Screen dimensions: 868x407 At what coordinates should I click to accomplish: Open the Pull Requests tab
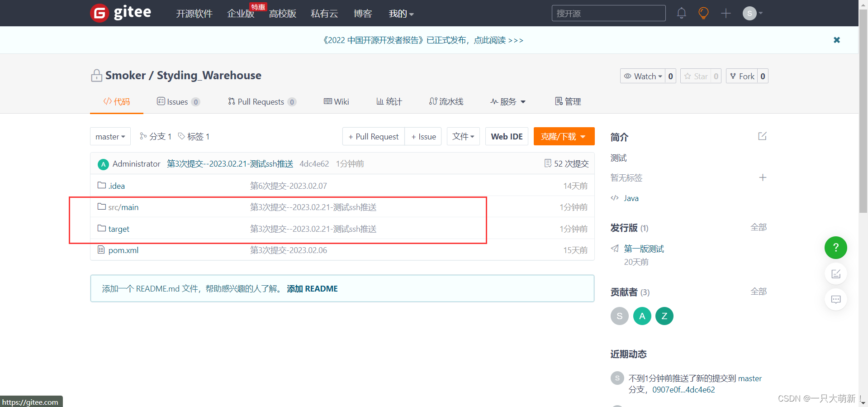(x=262, y=101)
